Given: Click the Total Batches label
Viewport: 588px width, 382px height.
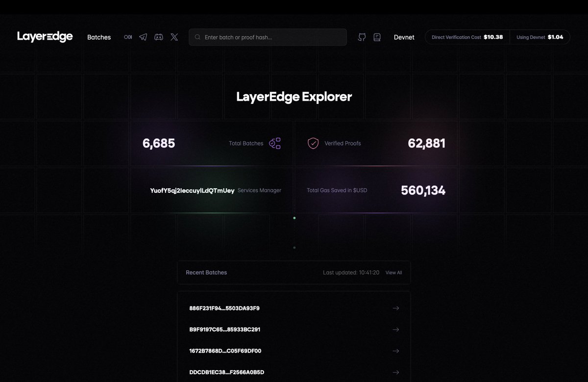Looking at the screenshot, I should (246, 144).
